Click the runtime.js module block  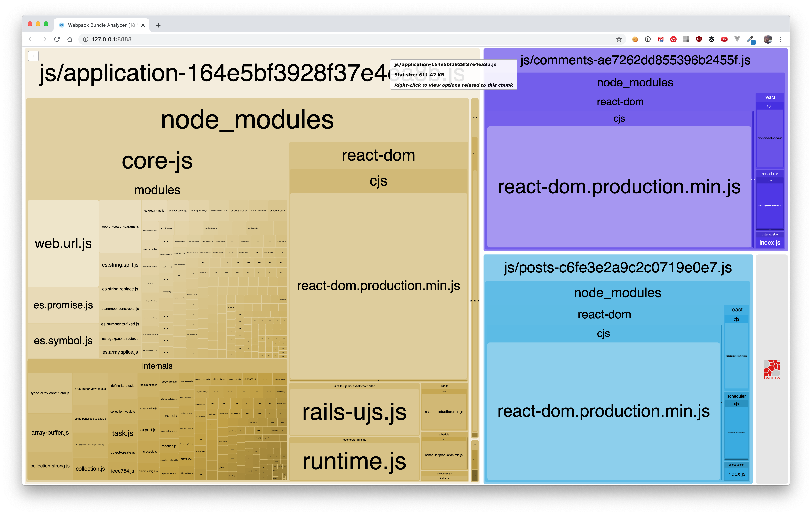click(354, 461)
